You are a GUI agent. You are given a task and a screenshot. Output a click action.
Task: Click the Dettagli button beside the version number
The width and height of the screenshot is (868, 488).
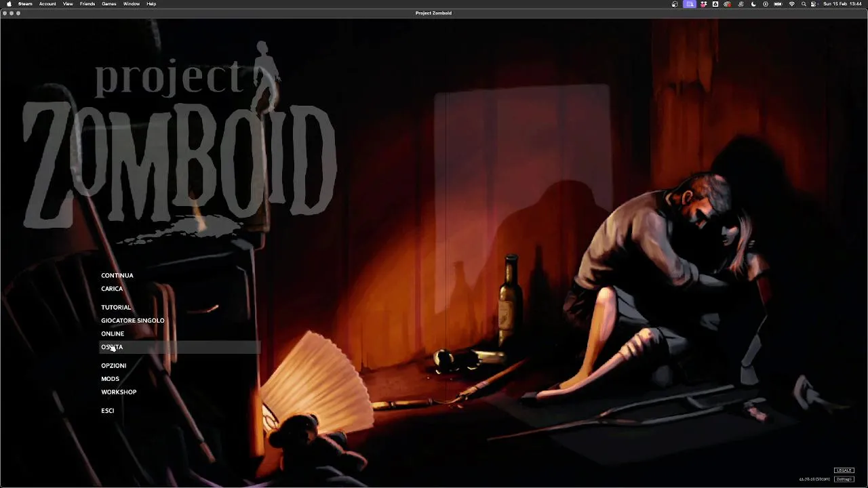tap(844, 479)
